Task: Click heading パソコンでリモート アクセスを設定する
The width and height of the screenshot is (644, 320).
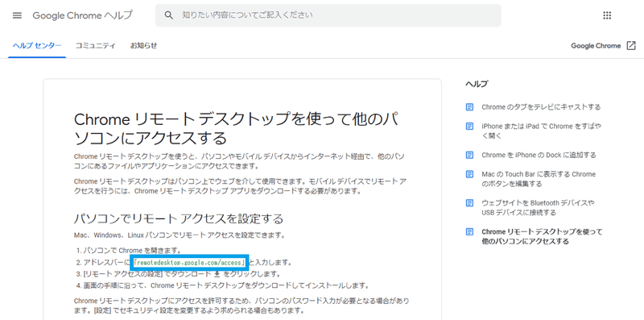Action: click(x=179, y=218)
